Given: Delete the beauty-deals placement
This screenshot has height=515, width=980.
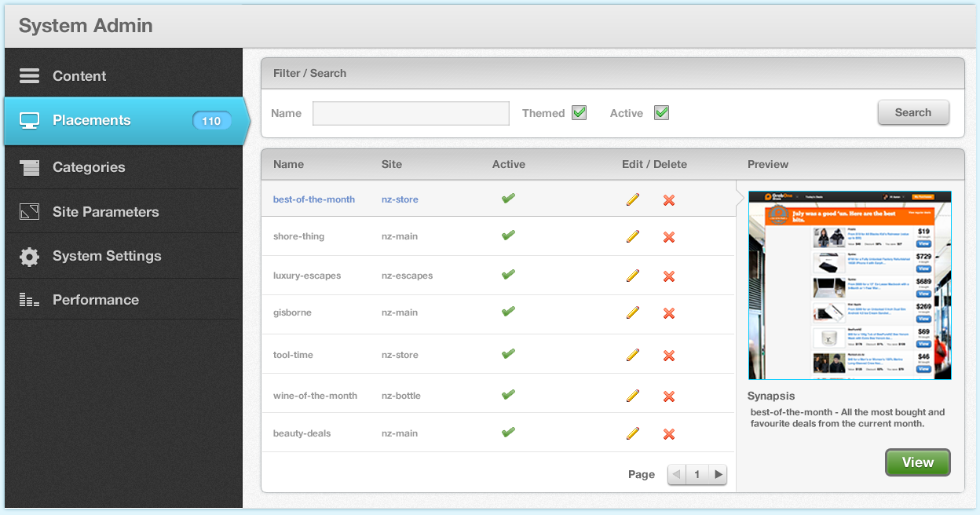Looking at the screenshot, I should [669, 434].
